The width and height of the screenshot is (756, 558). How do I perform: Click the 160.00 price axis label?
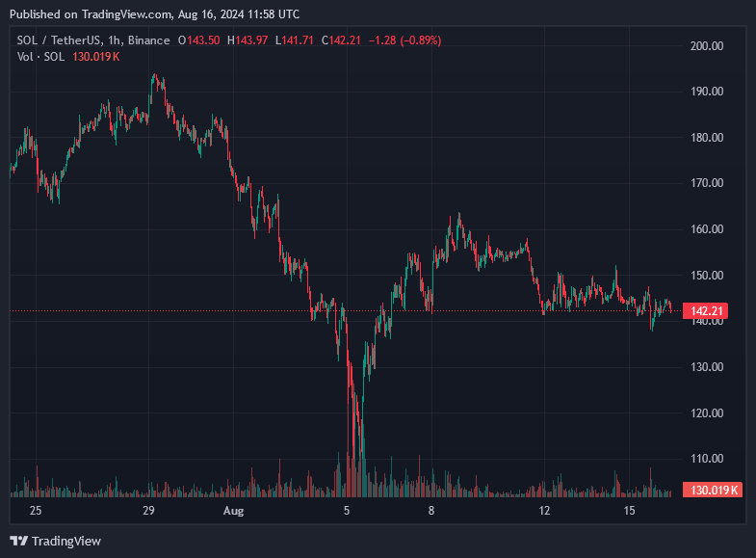707,229
